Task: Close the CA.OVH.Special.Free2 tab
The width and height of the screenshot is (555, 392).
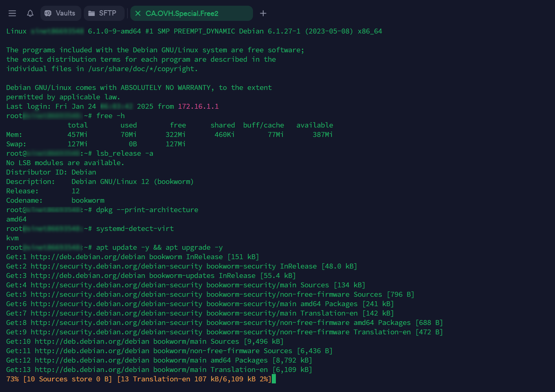Action: coord(138,13)
